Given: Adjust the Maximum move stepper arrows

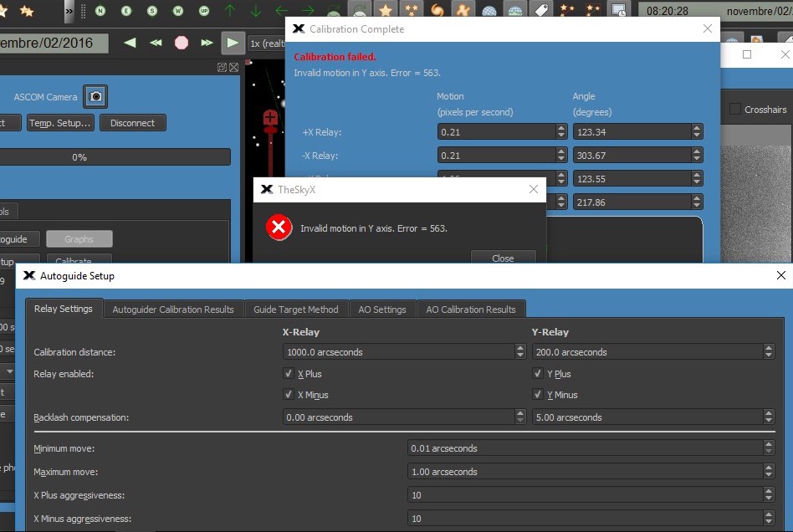Looking at the screenshot, I should click(769, 471).
